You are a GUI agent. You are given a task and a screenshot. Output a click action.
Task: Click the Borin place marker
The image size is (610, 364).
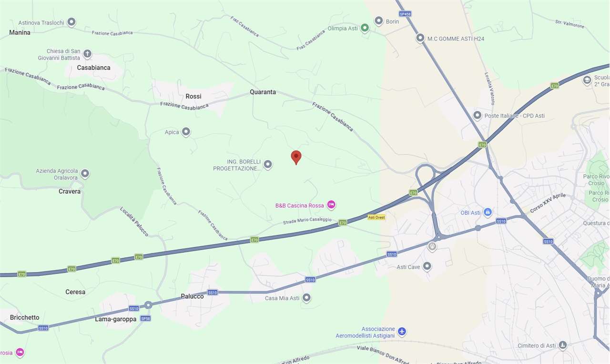379,21
